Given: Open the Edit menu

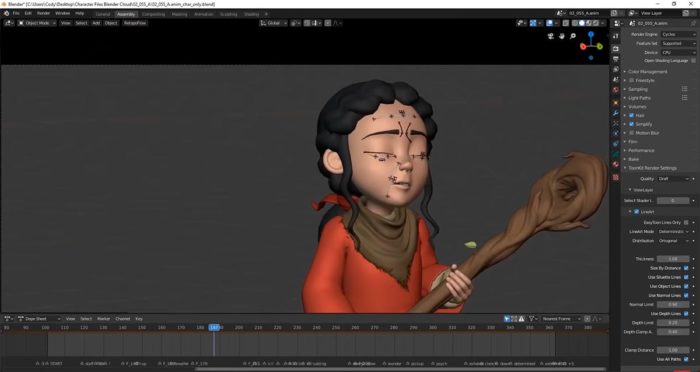Looking at the screenshot, I should point(28,13).
